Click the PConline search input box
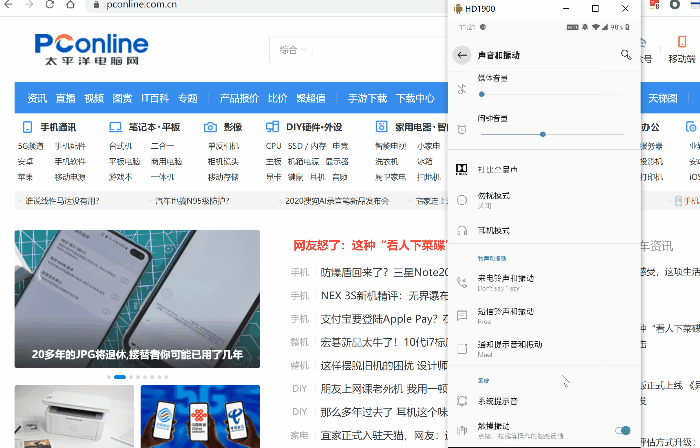This screenshot has height=448, width=700. pos(379,50)
